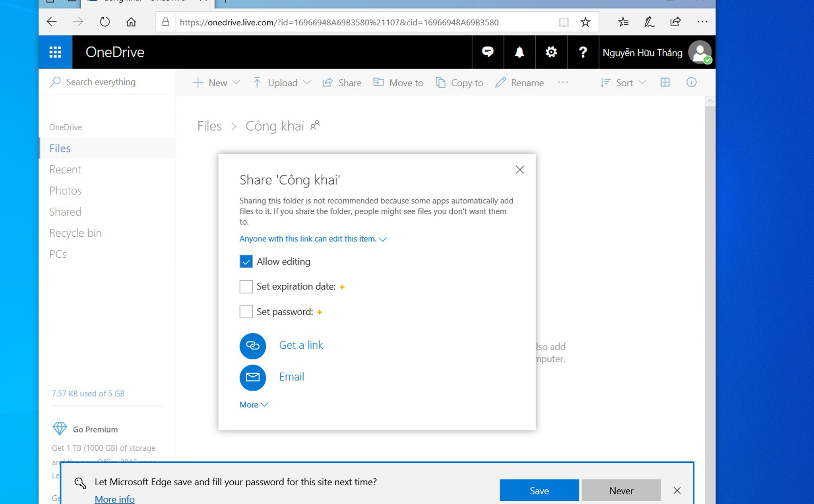The image size is (814, 504).
Task: Open the help question mark
Action: pyautogui.click(x=583, y=52)
